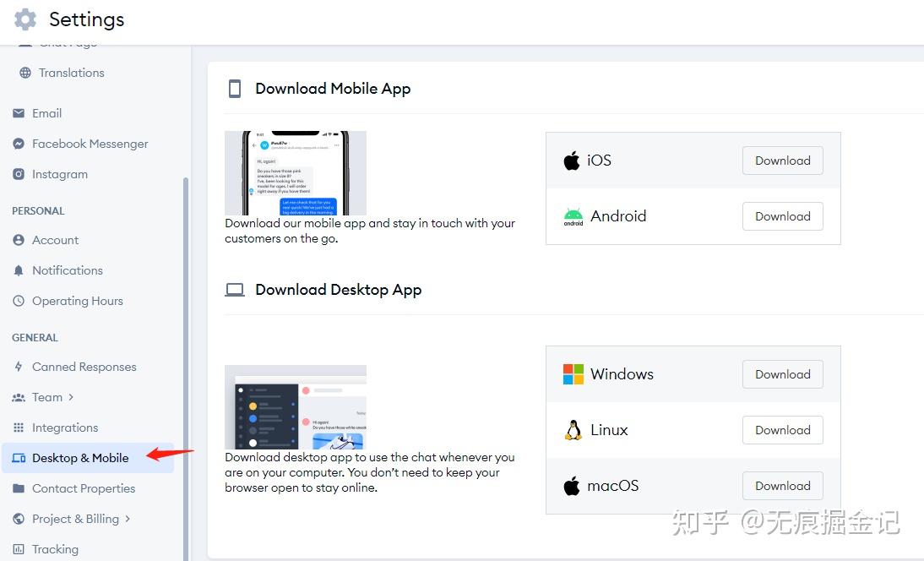Go to Canned Responses
This screenshot has width=924, height=561.
84,367
